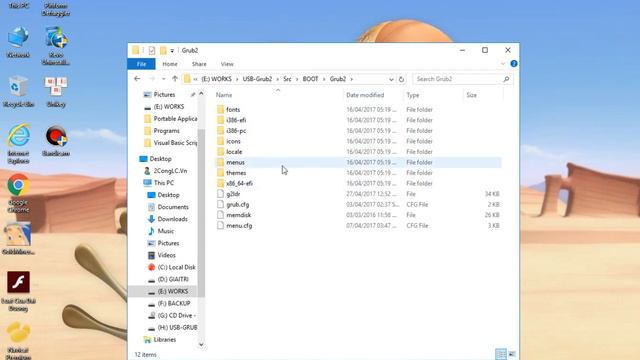Image resolution: width=640 pixels, height=360 pixels.
Task: Open Music in navigation pane
Action: point(165,231)
